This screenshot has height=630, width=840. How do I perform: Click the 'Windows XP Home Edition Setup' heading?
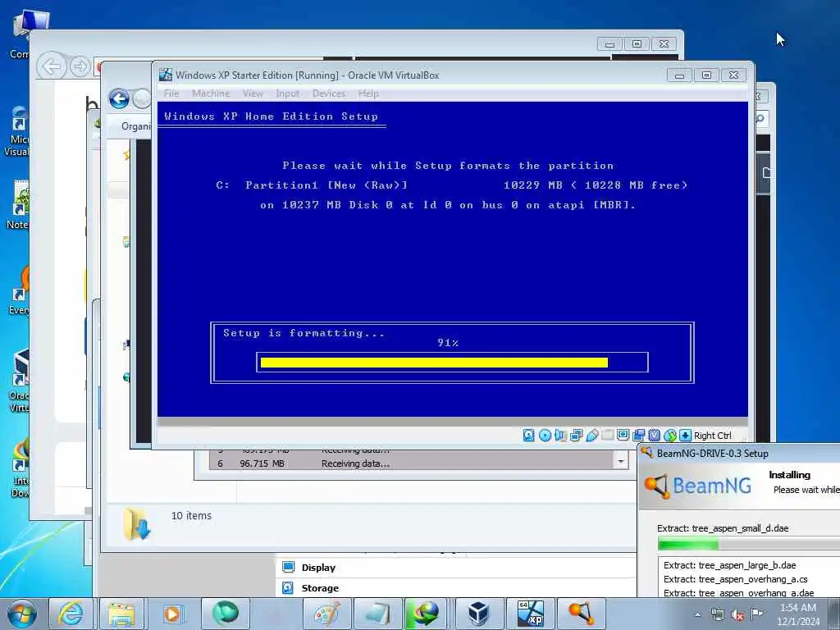point(271,116)
